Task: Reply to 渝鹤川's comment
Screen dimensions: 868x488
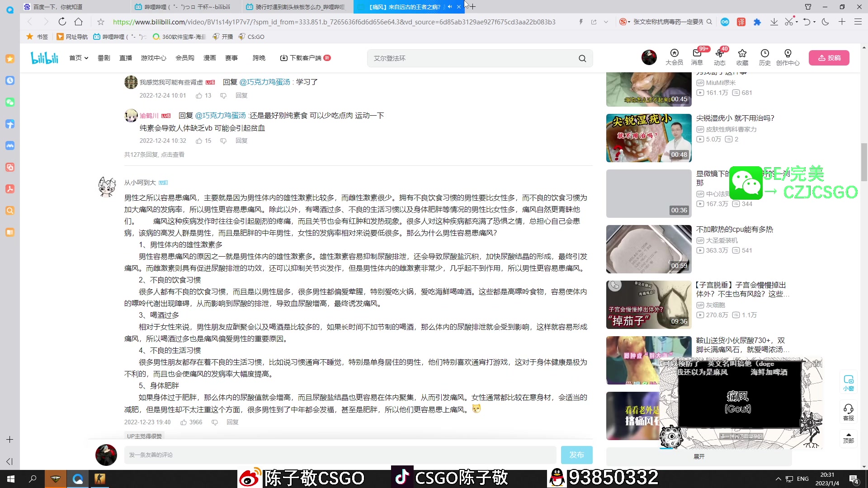Action: pyautogui.click(x=241, y=141)
